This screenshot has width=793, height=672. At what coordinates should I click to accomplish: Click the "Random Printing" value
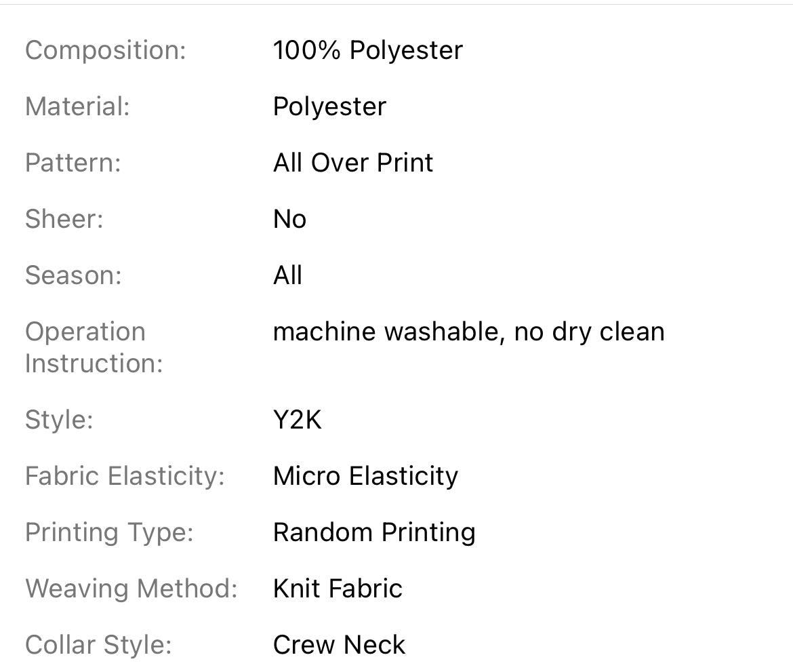374,532
